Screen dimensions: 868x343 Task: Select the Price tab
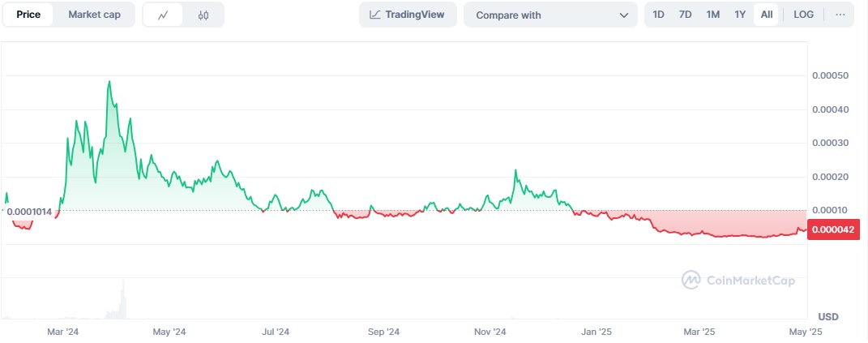[x=28, y=15]
